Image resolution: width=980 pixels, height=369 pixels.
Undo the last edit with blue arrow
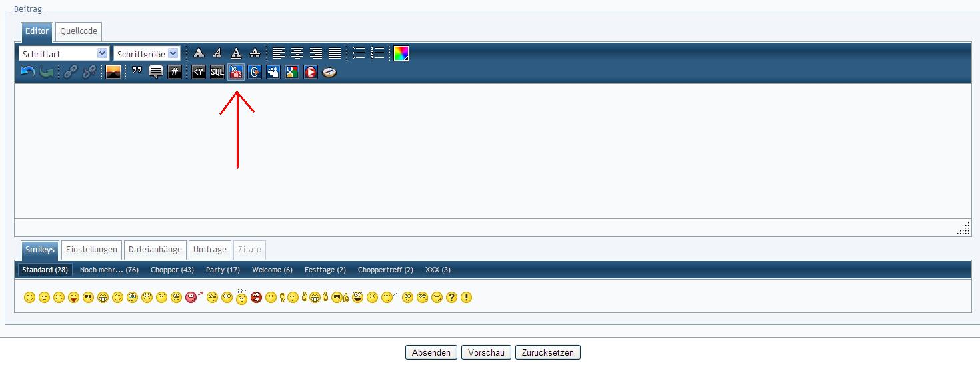click(x=27, y=72)
